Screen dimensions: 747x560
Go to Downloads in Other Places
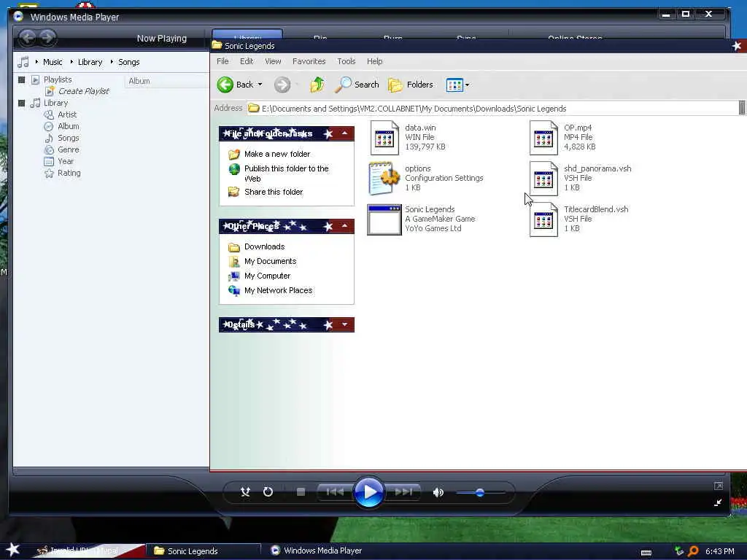[x=264, y=246]
